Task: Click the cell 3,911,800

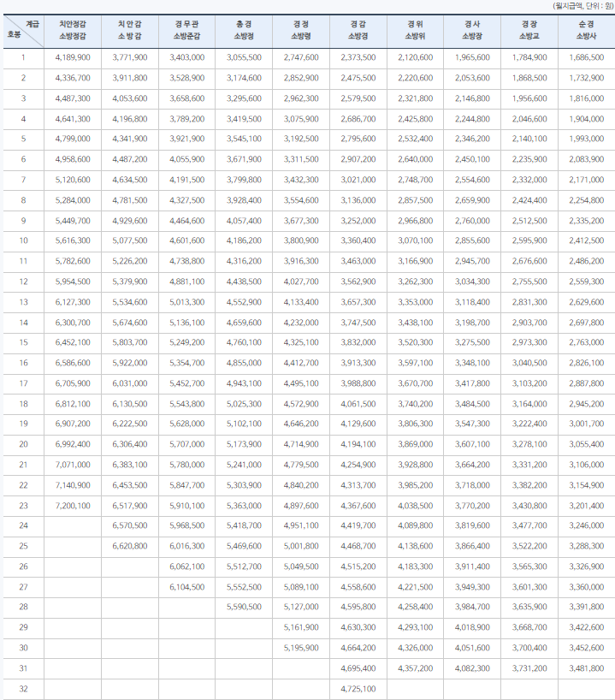Action: tap(130, 78)
